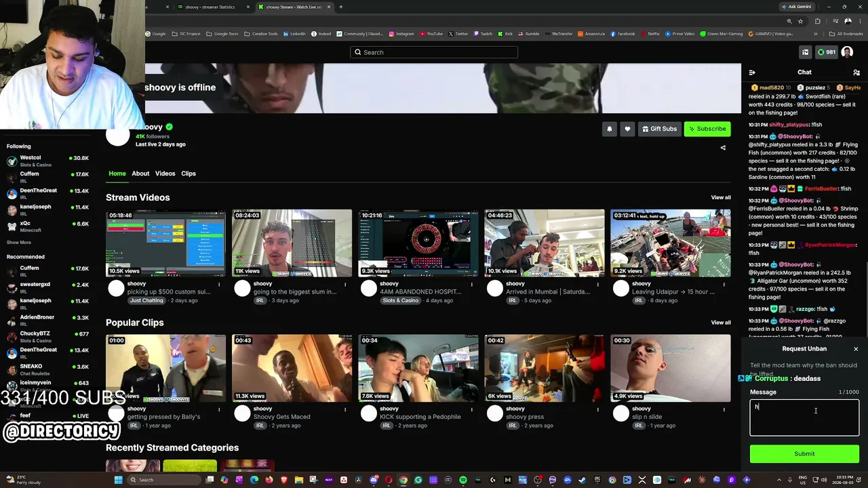Zoom the page with magnifier icon

(789, 21)
